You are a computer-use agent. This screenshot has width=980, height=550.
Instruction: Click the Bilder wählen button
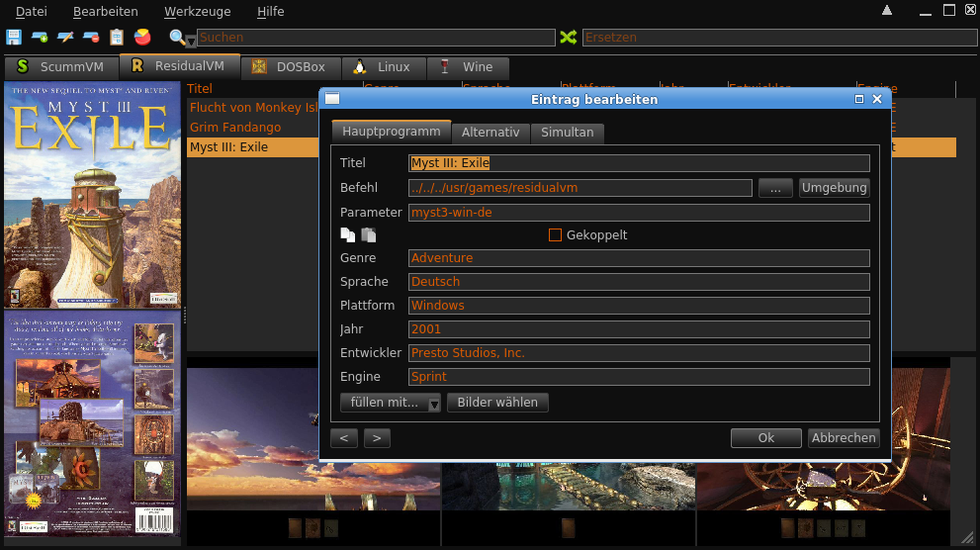pyautogui.click(x=497, y=403)
